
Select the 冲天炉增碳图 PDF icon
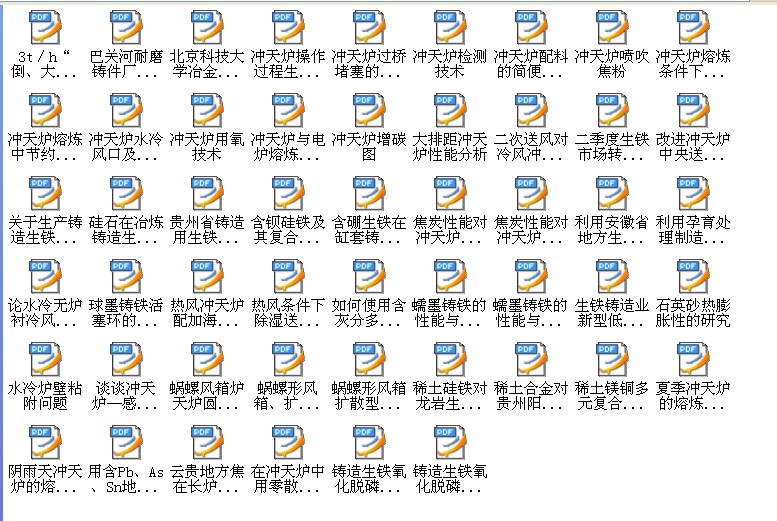click(369, 110)
